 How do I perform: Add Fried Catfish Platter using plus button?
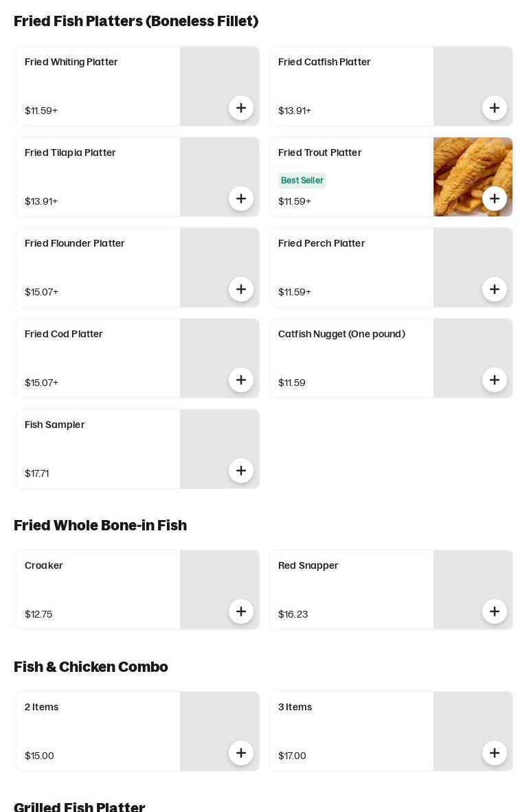tap(495, 108)
